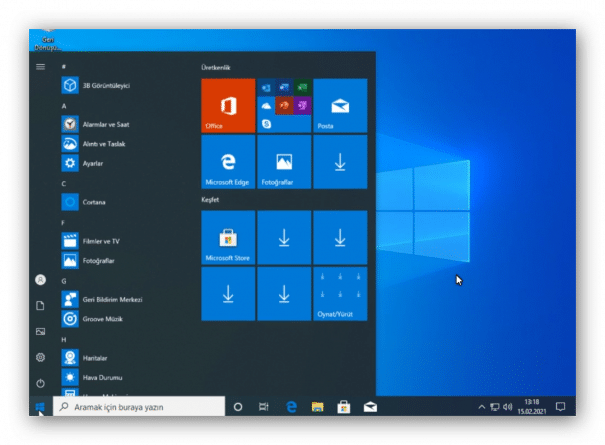Open Microsoft Store tile

coord(228,237)
